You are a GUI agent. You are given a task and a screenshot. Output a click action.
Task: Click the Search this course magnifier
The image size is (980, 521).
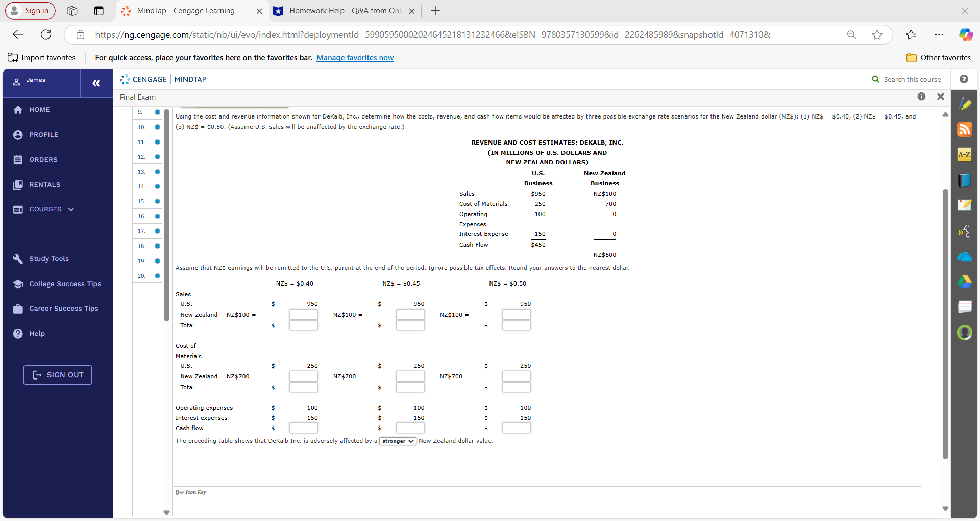[876, 79]
